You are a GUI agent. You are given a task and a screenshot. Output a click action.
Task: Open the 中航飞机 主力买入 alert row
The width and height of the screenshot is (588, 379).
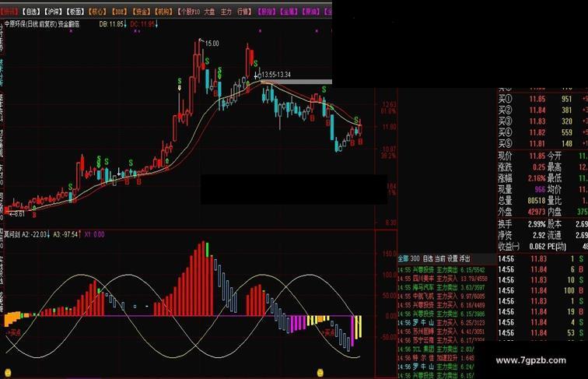coord(443,296)
